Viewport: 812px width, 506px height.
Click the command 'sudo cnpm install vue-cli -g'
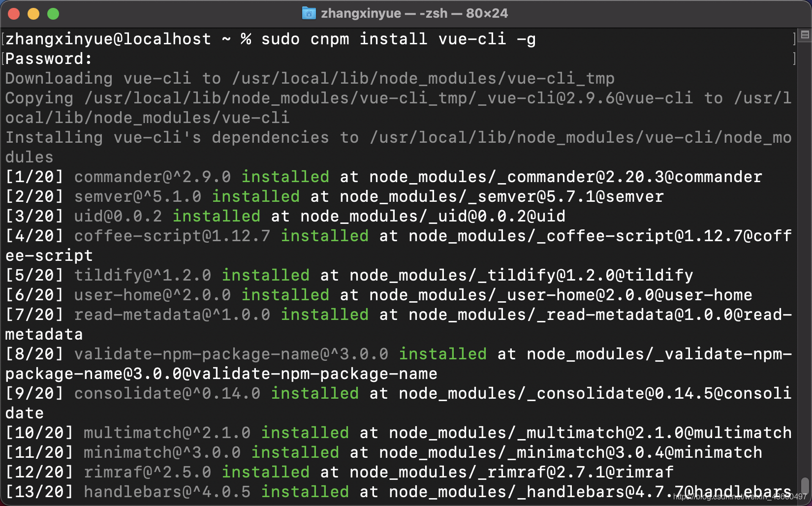[398, 39]
